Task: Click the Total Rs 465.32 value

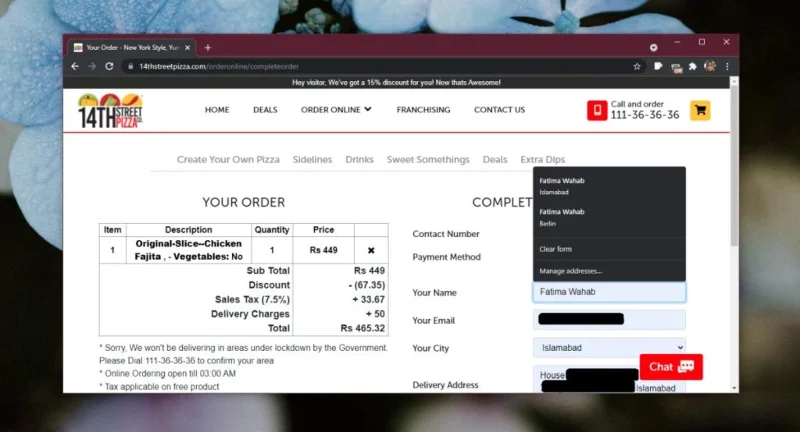Action: pyautogui.click(x=362, y=328)
